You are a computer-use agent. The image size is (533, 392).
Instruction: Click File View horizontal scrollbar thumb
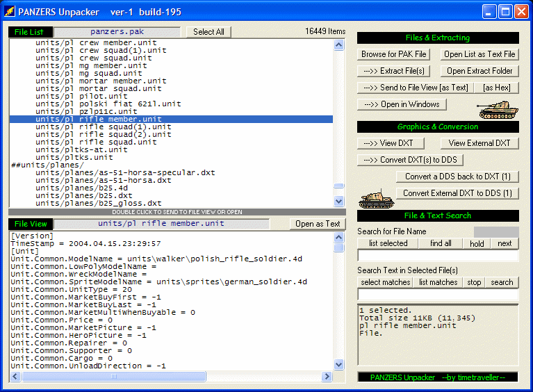(x=114, y=376)
